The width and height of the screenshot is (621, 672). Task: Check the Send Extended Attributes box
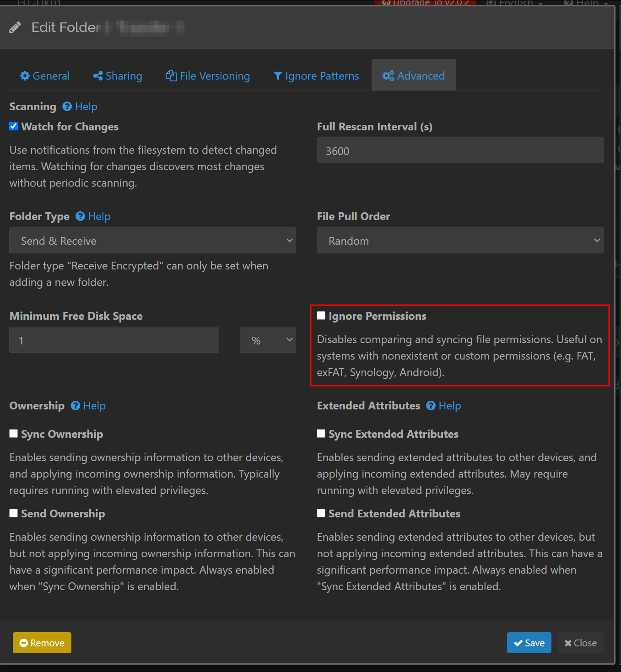(x=321, y=513)
